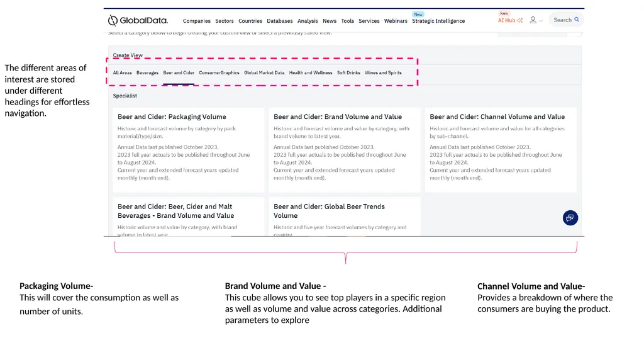Open the Sectors menu
Viewport: 644px width, 362px height.
click(x=225, y=21)
